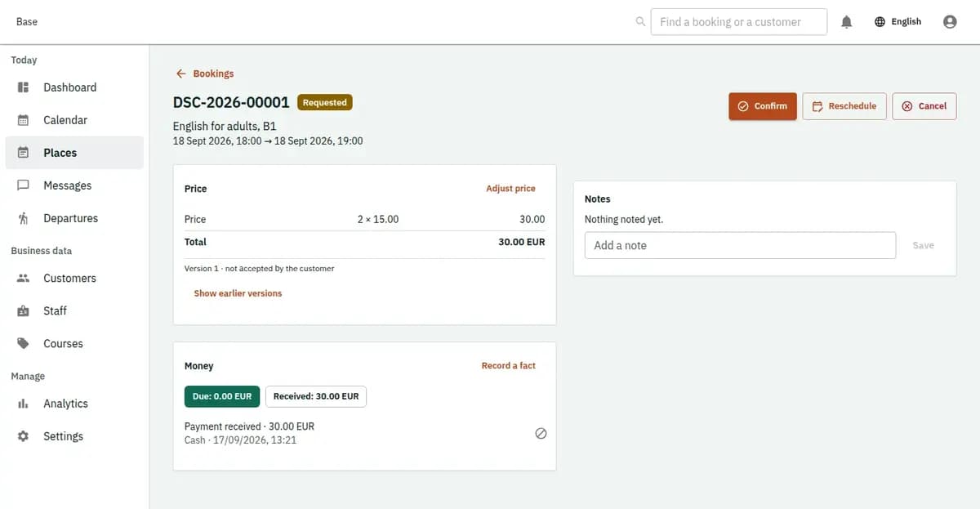Click the booking date range text
980x509 pixels.
268,141
